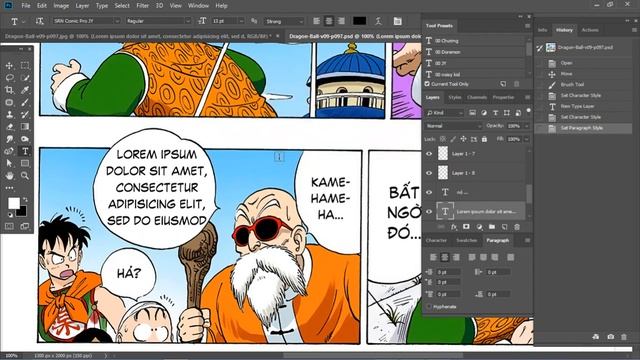Create a new layer

point(504,227)
